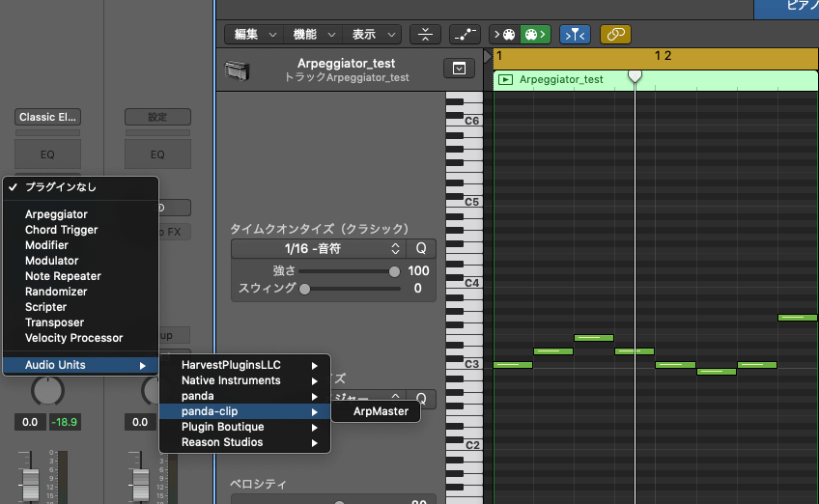
Task: Click the scale quantize Q button
Action: pos(421,399)
